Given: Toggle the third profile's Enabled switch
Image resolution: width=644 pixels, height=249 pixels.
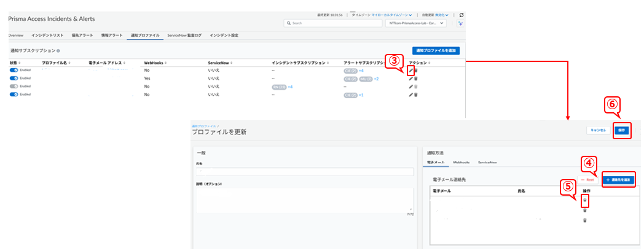Looking at the screenshot, I should [14, 86].
